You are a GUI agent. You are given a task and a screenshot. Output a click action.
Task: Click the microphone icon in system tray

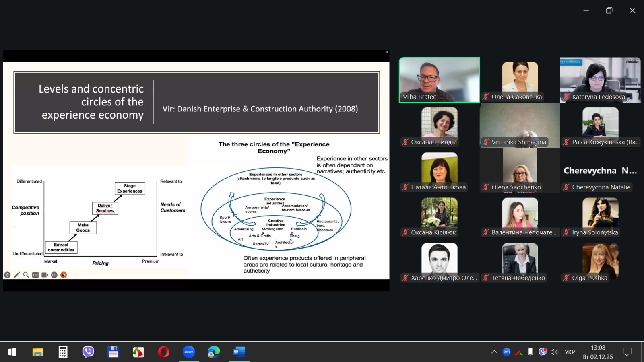coord(530,352)
